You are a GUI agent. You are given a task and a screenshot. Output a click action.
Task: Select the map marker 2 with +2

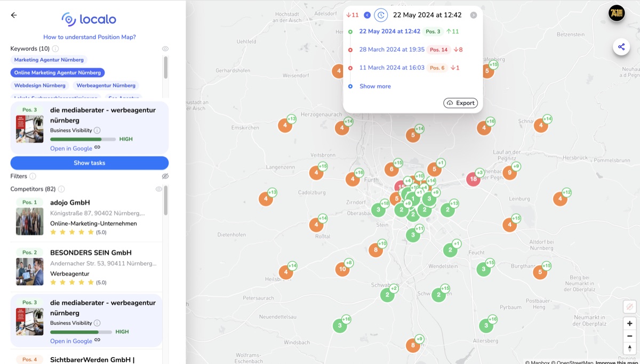387,295
